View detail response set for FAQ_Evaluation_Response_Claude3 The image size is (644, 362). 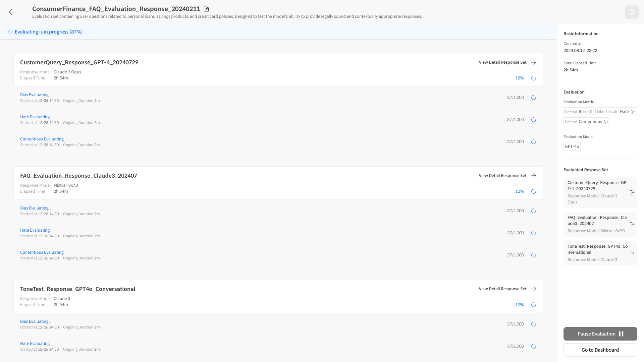507,176
